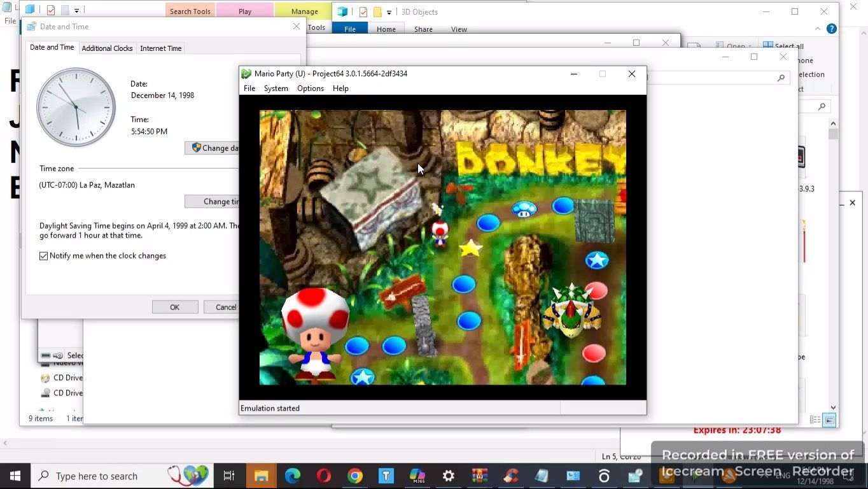Open Microsoft 365 taskbar icon
Image resolution: width=868 pixels, height=489 pixels.
tap(417, 476)
